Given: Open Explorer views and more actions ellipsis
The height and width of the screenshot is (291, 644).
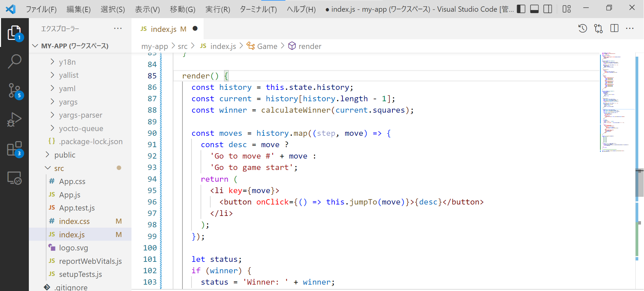Looking at the screenshot, I should pyautogui.click(x=118, y=28).
